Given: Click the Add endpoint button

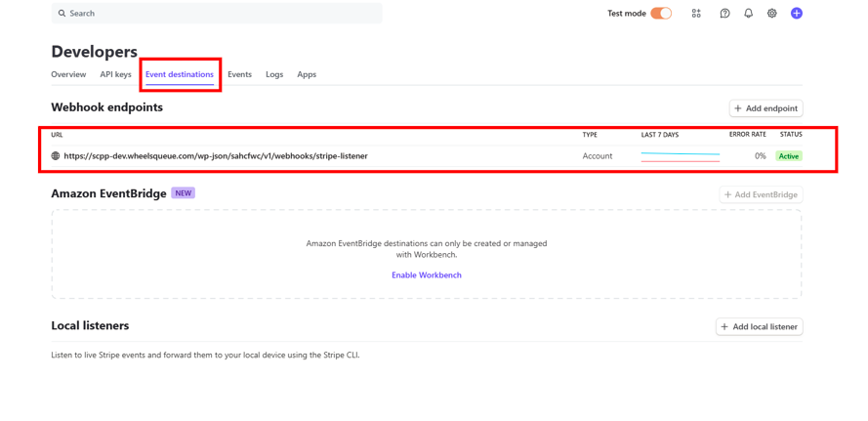Looking at the screenshot, I should coord(765,108).
